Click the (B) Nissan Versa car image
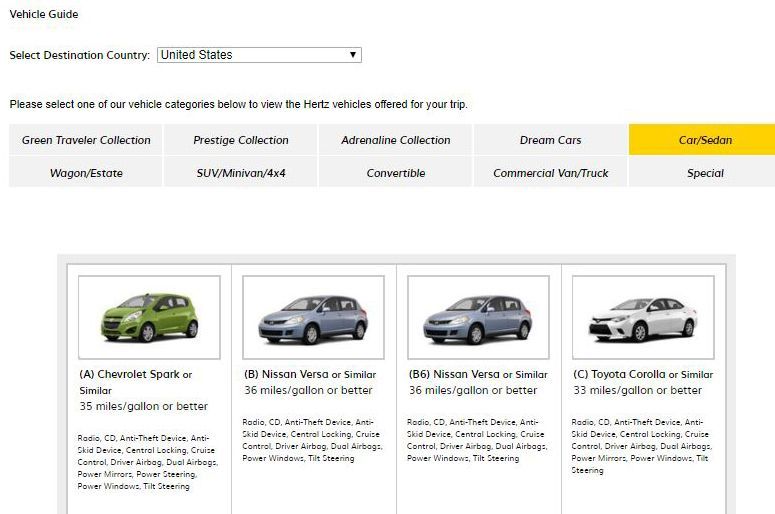Screen dimensions: 775x514 coord(313,317)
